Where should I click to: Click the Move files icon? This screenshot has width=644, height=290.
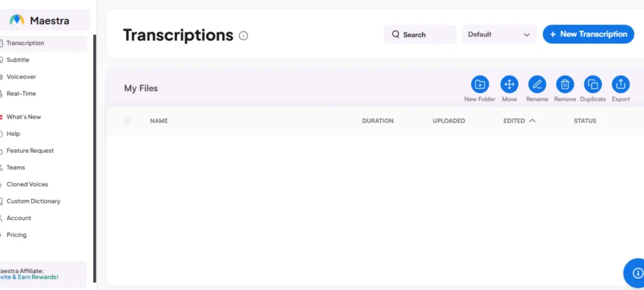tap(509, 84)
